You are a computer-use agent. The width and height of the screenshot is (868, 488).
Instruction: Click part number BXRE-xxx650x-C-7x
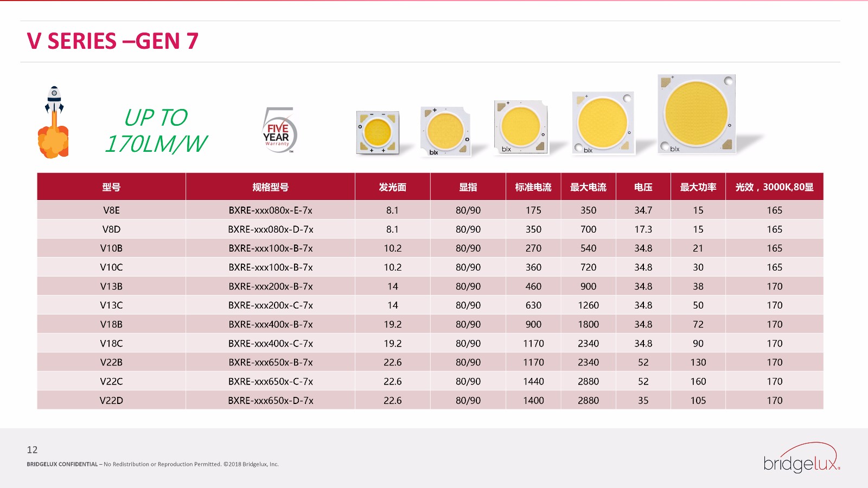(x=270, y=381)
